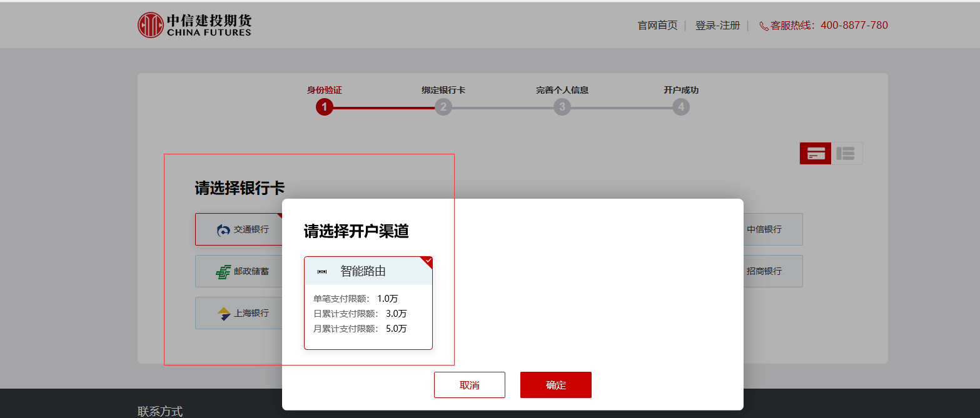The image size is (980, 418).
Task: Go to step 4 开户成功
Action: (681, 107)
